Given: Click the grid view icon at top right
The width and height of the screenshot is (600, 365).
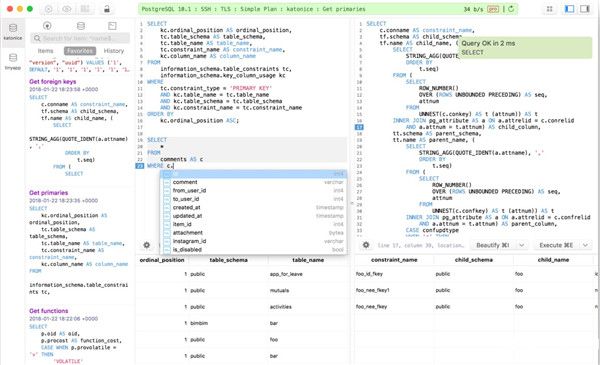Looking at the screenshot, I should click(549, 9).
